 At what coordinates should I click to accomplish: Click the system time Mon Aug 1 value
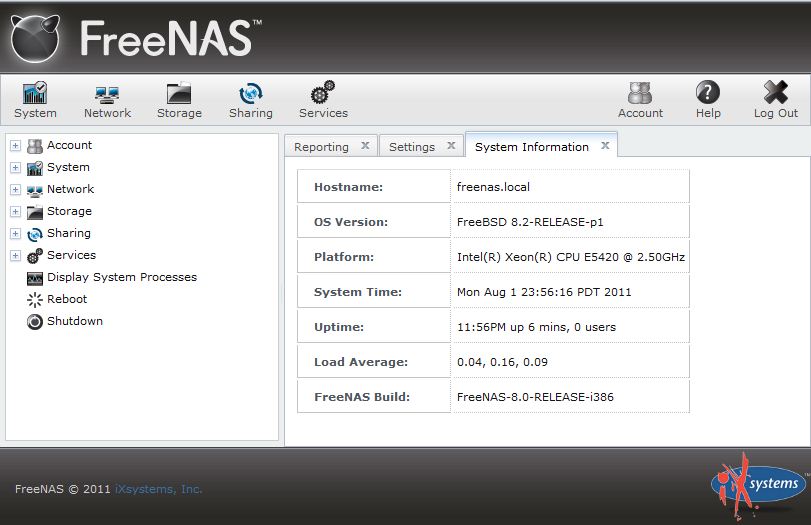point(544,292)
